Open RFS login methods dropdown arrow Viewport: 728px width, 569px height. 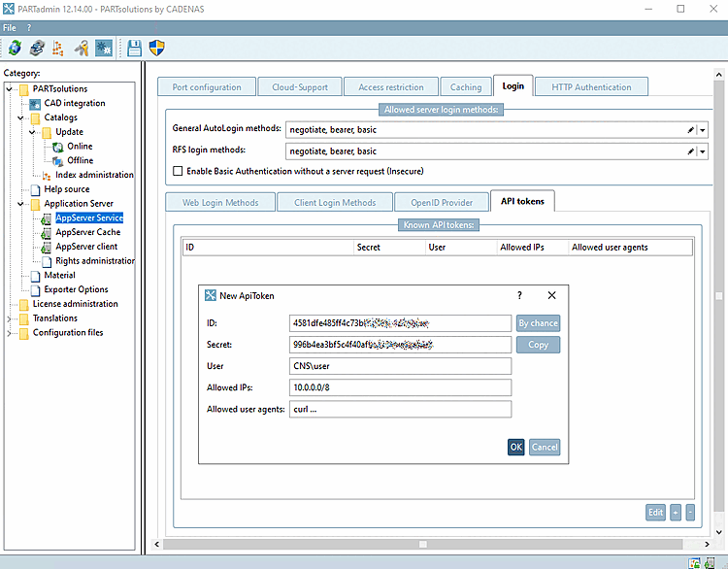(x=703, y=151)
